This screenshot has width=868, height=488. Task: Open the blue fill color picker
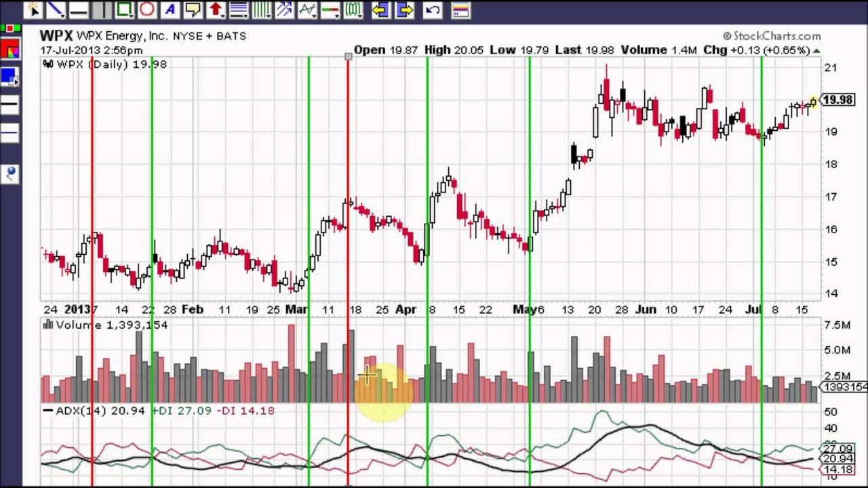[x=10, y=77]
